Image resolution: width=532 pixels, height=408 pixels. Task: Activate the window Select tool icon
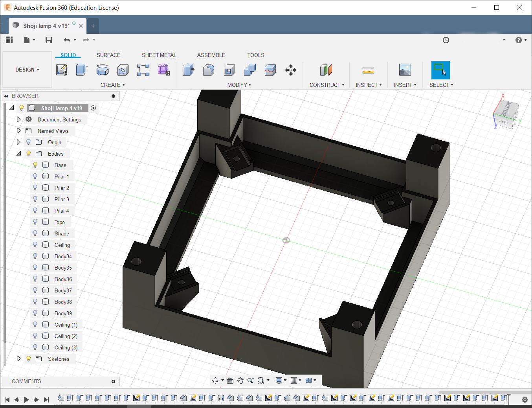tap(440, 70)
